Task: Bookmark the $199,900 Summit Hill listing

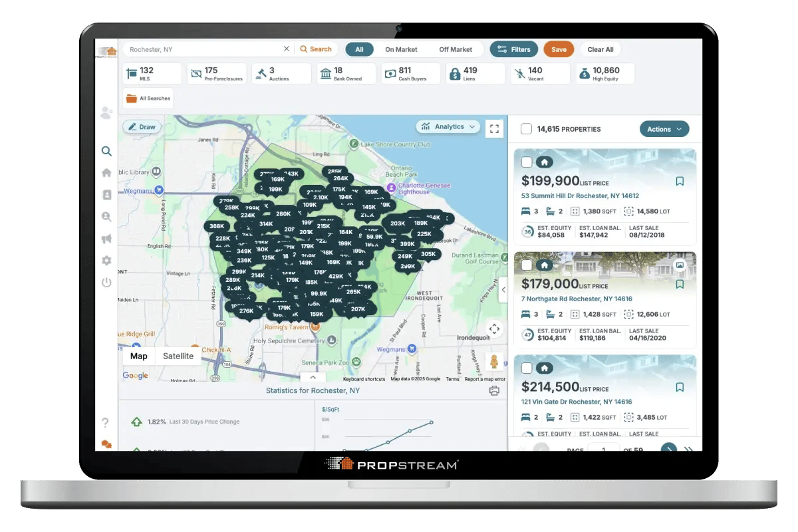Action: pyautogui.click(x=680, y=181)
